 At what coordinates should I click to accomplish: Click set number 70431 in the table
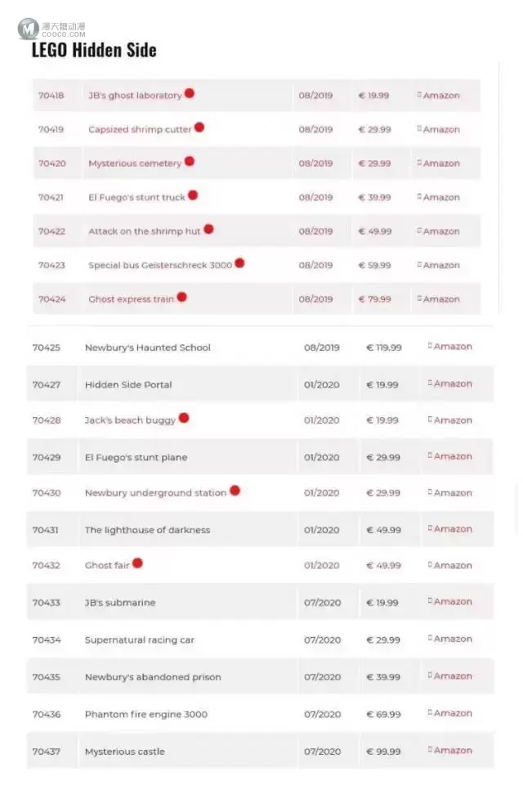pos(46,530)
